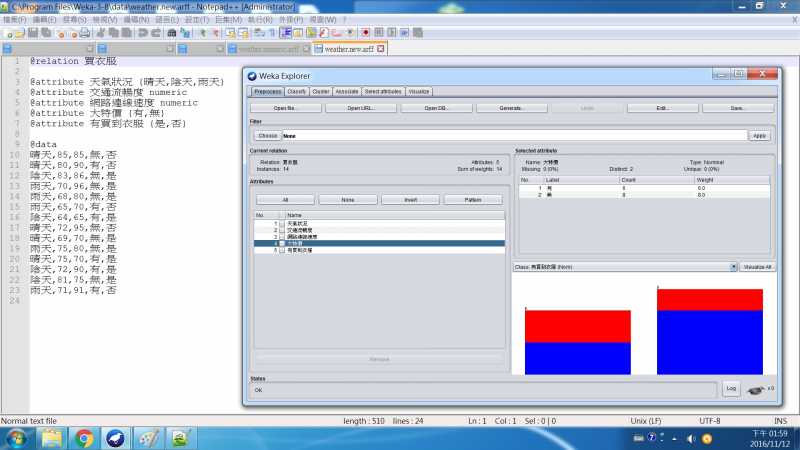Image resolution: width=800 pixels, height=450 pixels.
Task: Click the Open URL... button in Weka
Action: click(361, 108)
